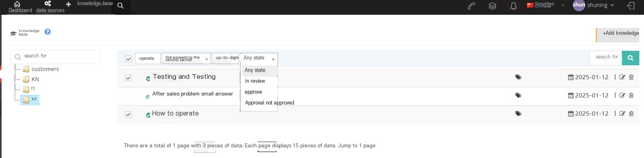Open the knowledge base help question icon
The width and height of the screenshot is (644, 158).
coord(47,32)
